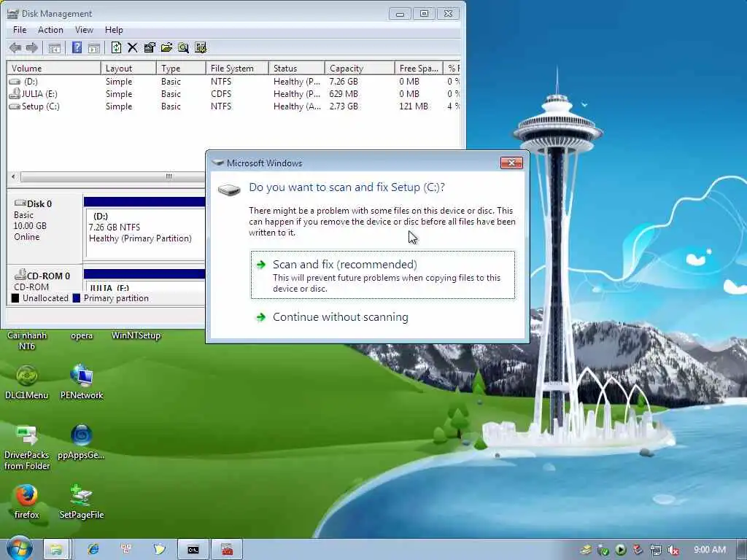Click the green play tray icon
This screenshot has height=560, width=747.
coord(620,551)
